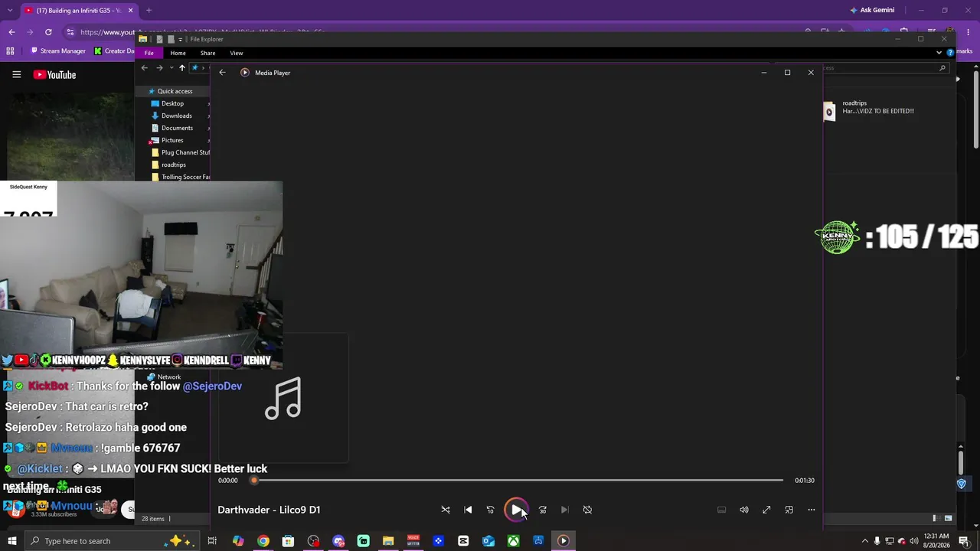
Task: Click the music note album art thumbnail
Action: (x=283, y=398)
